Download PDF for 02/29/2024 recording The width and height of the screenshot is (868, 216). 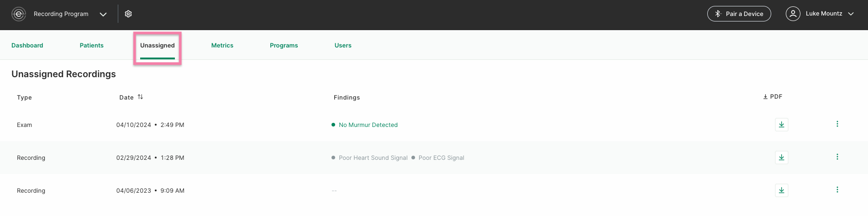pos(781,158)
